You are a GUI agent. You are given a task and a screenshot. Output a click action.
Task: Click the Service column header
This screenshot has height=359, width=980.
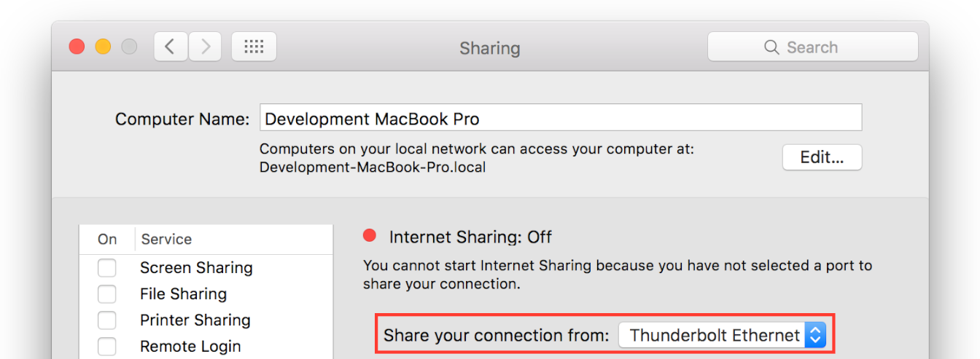(166, 240)
